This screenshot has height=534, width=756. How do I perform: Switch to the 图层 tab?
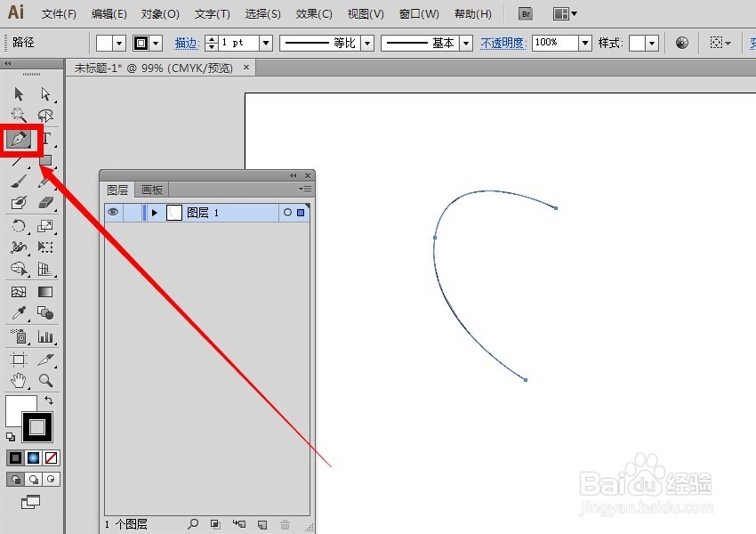(117, 190)
